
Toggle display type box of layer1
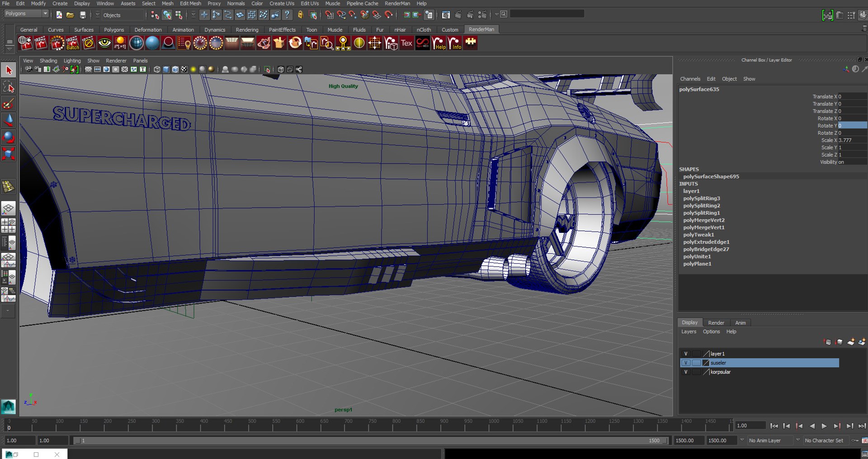point(697,354)
